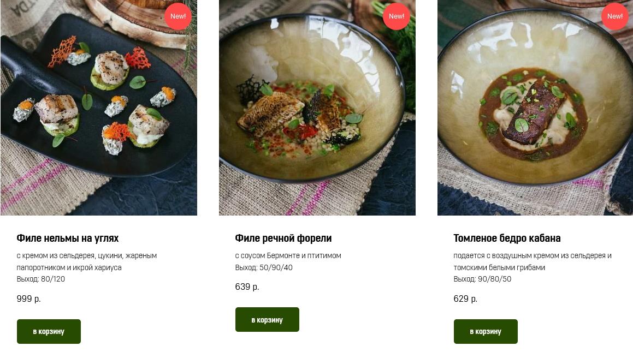Click the 639 р. price
This screenshot has width=633, height=364.
pos(247,287)
